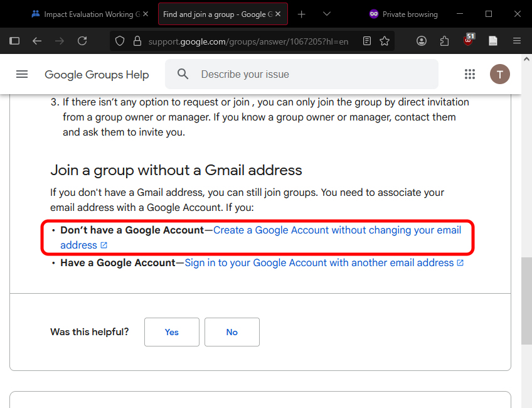Open the Firefox account icon
Screen dimensions: 532x408
pyautogui.click(x=422, y=41)
